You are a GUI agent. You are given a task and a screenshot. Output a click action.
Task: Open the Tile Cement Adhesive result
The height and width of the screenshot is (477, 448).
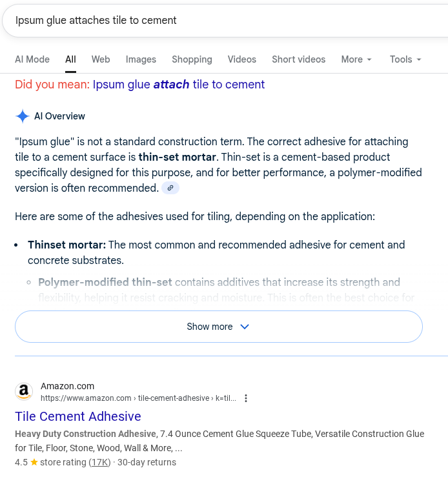[78, 416]
